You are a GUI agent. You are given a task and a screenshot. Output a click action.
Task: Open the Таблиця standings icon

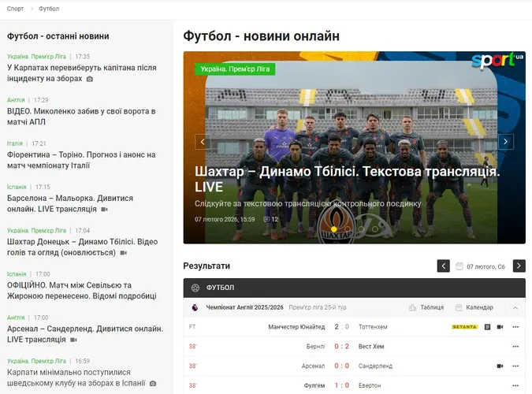tap(412, 307)
